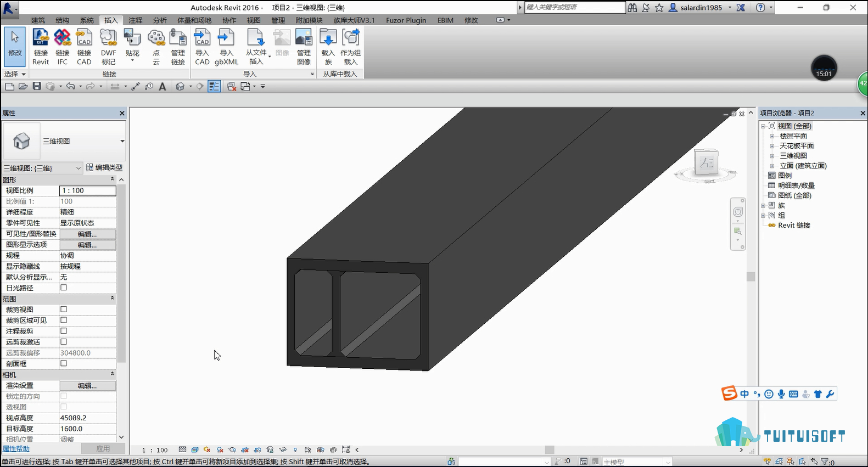Viewport: 868px width, 467px height.
Task: Switch to the 注释 ribbon tab
Action: 135,20
